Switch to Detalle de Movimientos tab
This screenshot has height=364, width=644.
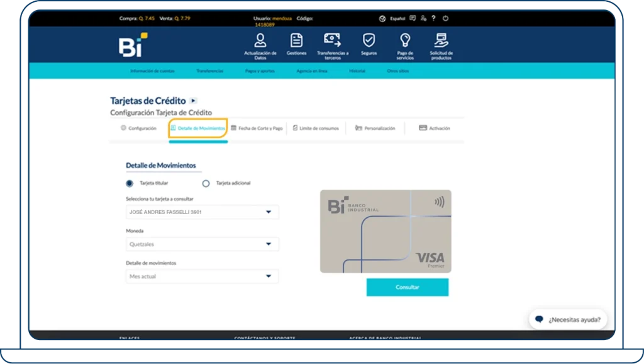(x=198, y=128)
